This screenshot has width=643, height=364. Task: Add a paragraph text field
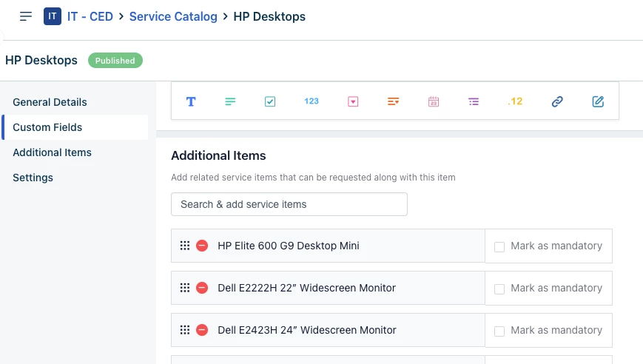(x=230, y=101)
